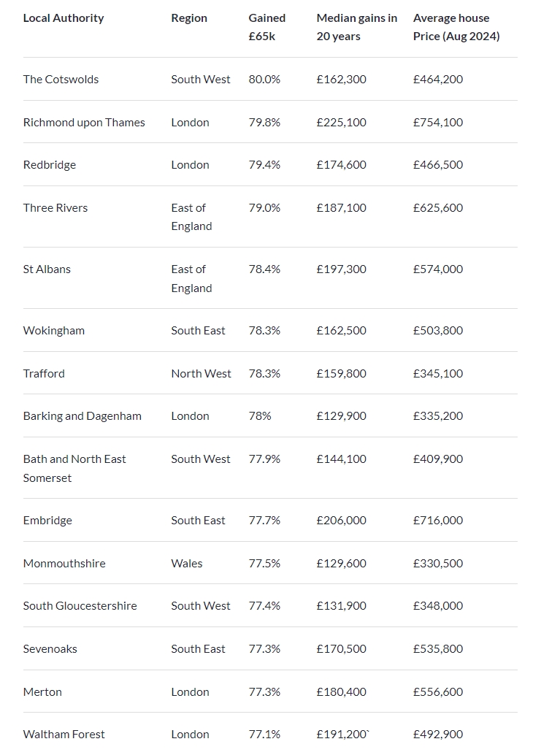Select South Gloucestershire in the table
This screenshot has height=755, width=560.
coord(80,606)
